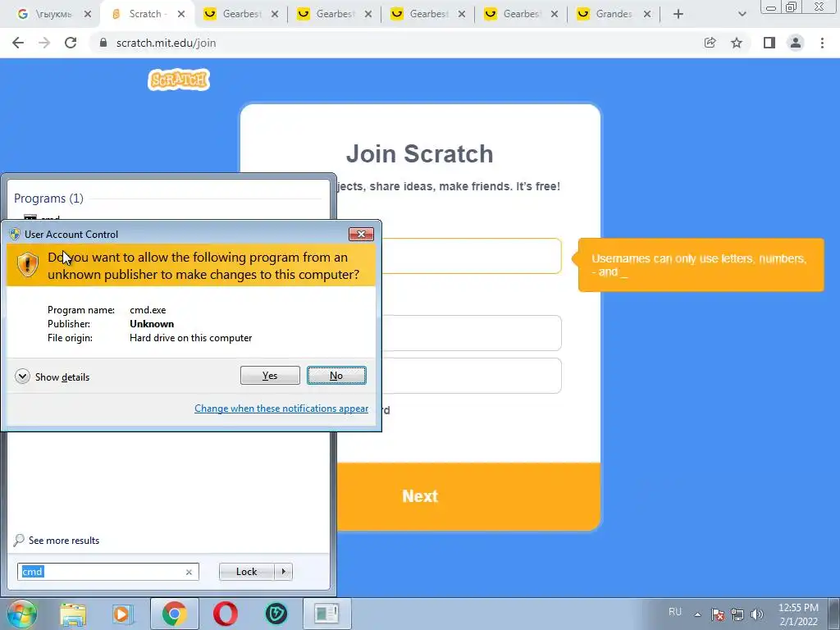Click the taskbar clock showing 12:55 PM

(x=798, y=614)
